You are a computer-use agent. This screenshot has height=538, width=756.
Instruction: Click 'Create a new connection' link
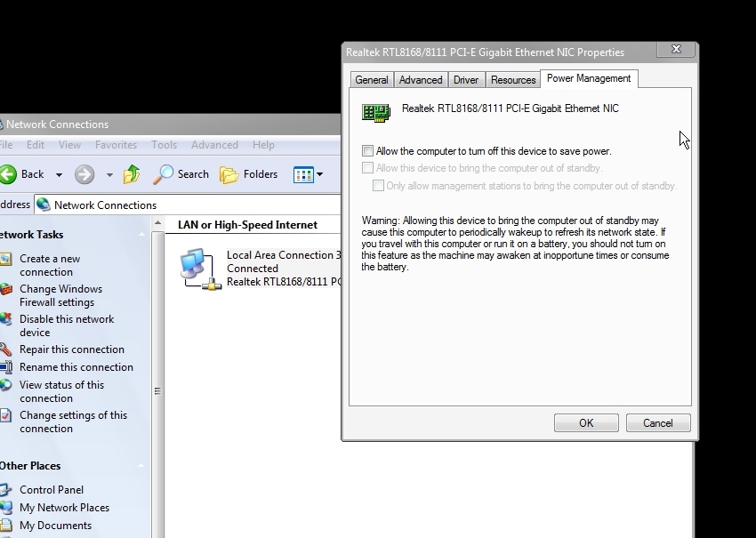pyautogui.click(x=50, y=265)
